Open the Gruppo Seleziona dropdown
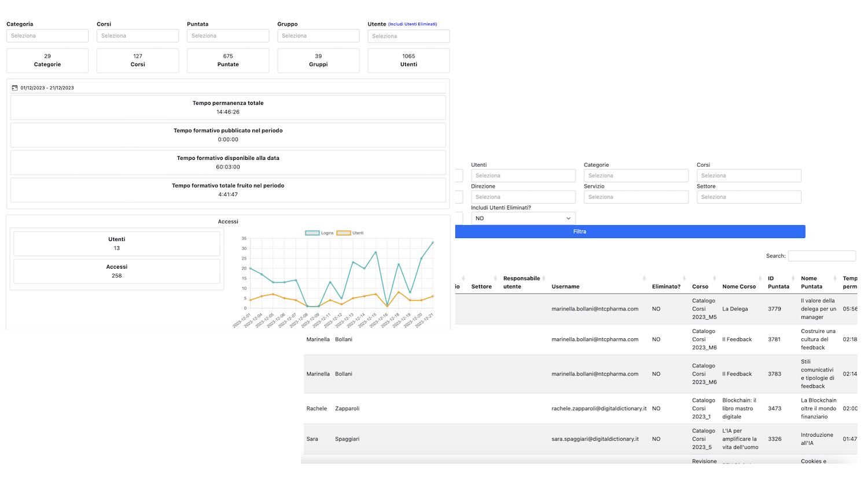Screen dimensions: 868x479 coord(318,35)
